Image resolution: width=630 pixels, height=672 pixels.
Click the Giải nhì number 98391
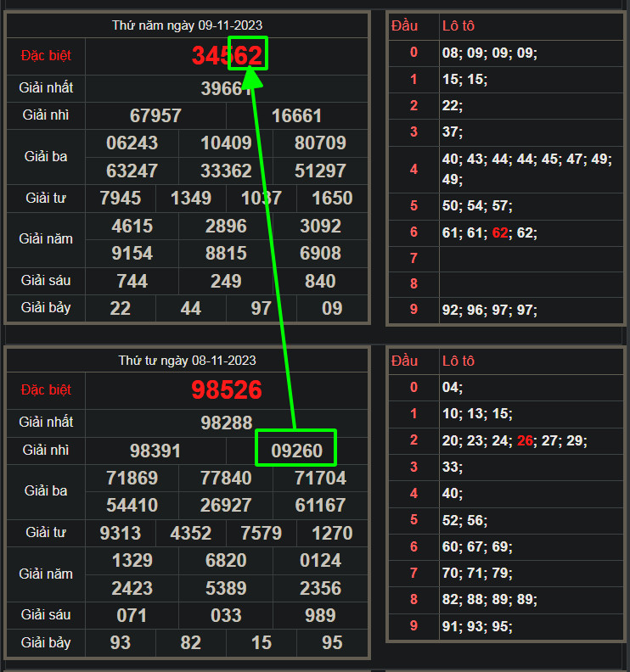155,451
